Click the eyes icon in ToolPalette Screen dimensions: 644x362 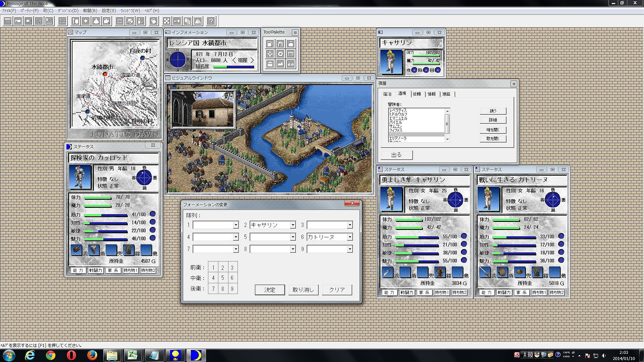point(291,64)
